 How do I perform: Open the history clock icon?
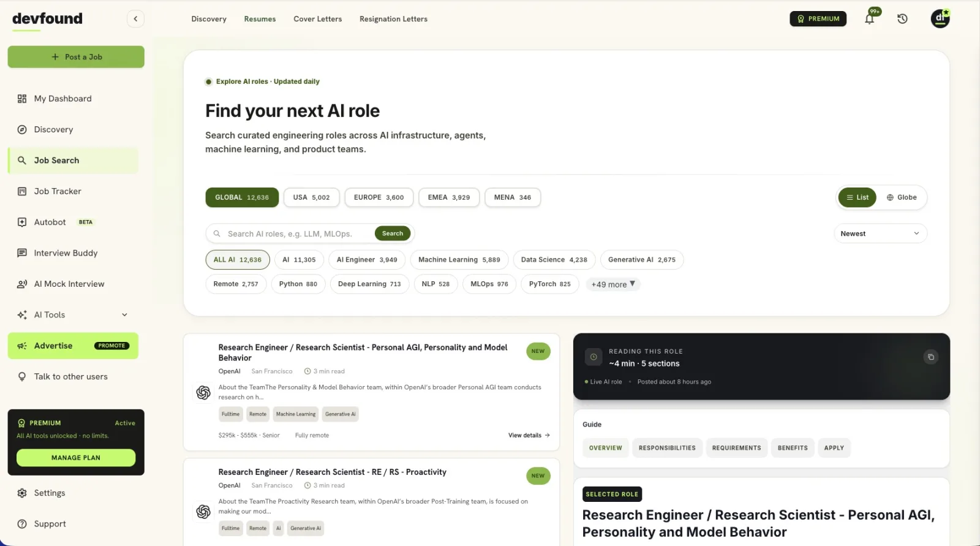pos(902,19)
